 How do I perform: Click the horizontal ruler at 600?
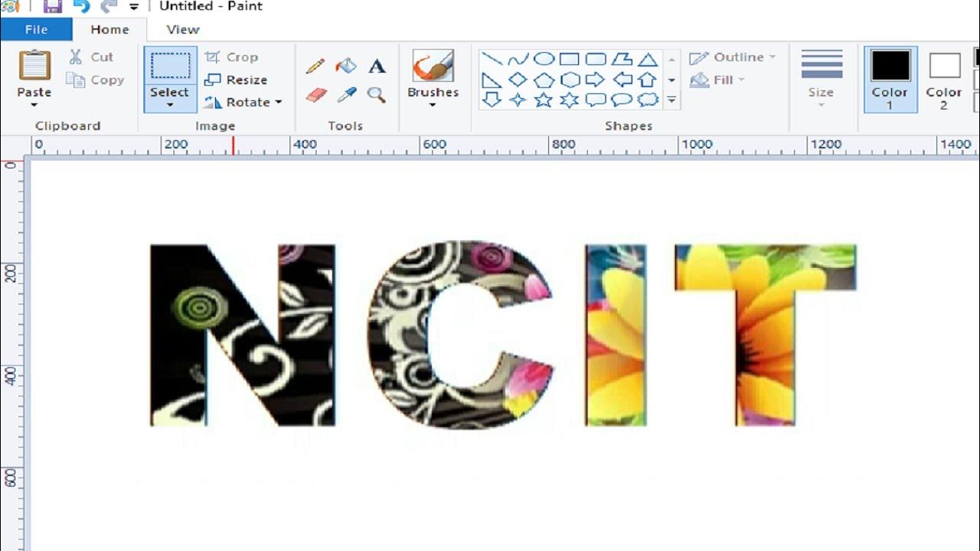[x=434, y=144]
